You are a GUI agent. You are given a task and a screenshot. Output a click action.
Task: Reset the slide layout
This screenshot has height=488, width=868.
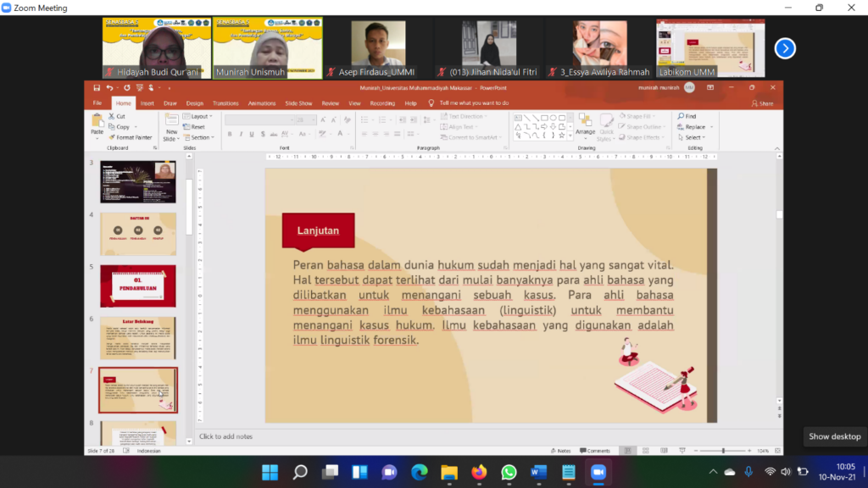pos(194,127)
